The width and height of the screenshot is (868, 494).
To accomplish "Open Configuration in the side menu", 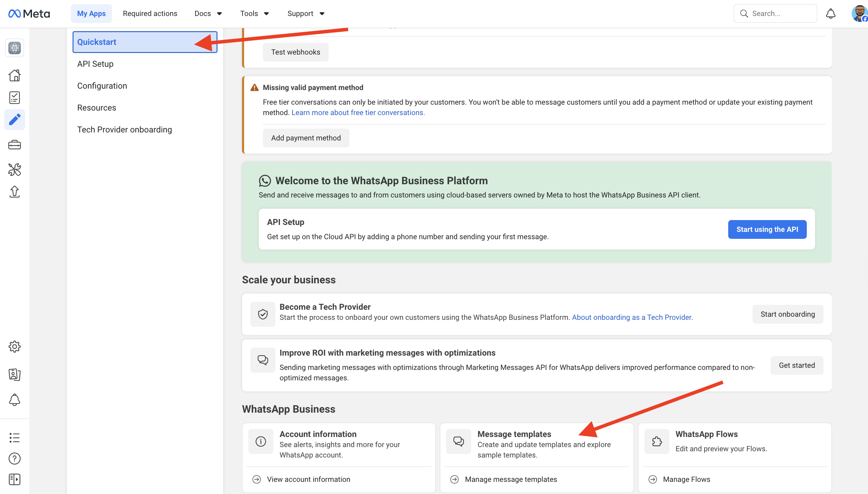I will (102, 86).
